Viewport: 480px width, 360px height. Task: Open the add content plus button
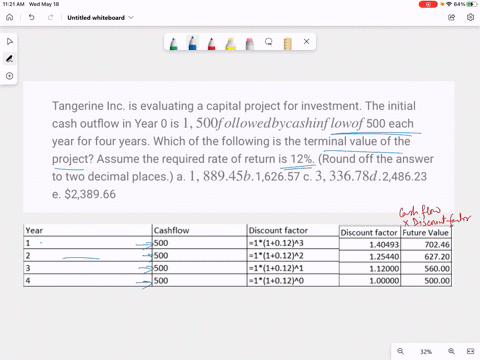coord(10,76)
